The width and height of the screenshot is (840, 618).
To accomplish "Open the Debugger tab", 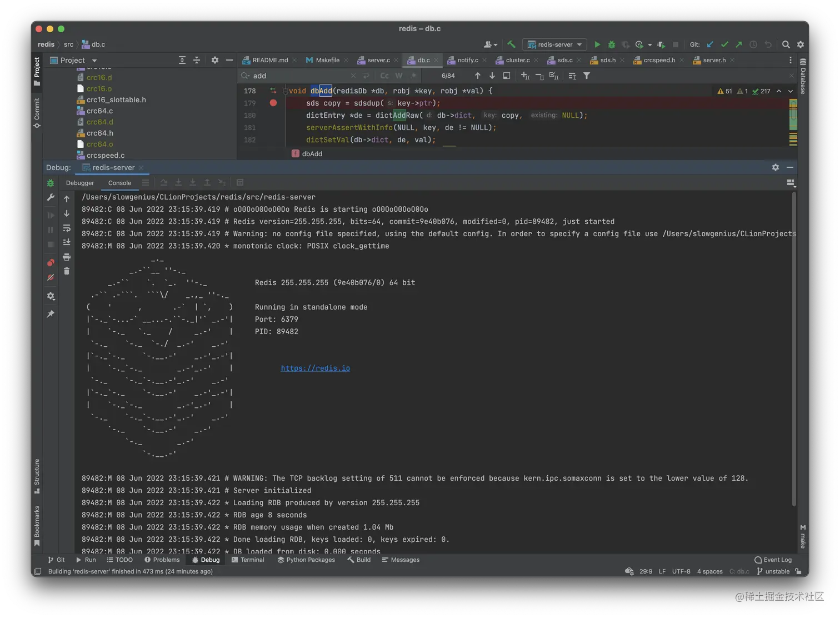I will tap(80, 183).
